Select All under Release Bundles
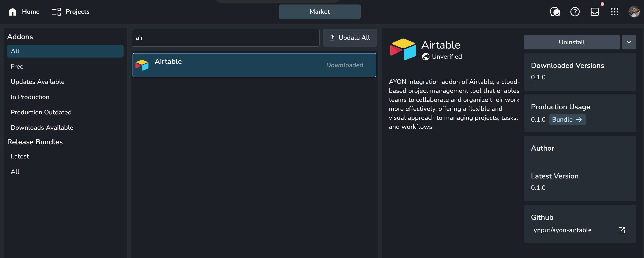 coord(65,172)
